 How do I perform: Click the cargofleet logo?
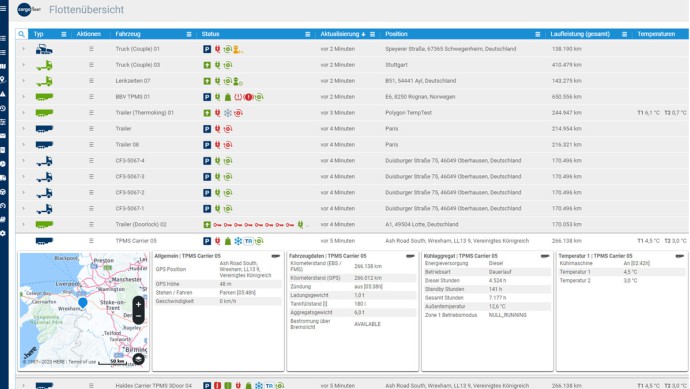29,10
